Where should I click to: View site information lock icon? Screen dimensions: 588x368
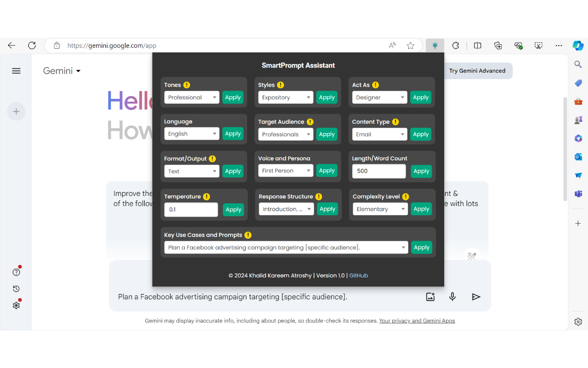click(57, 46)
